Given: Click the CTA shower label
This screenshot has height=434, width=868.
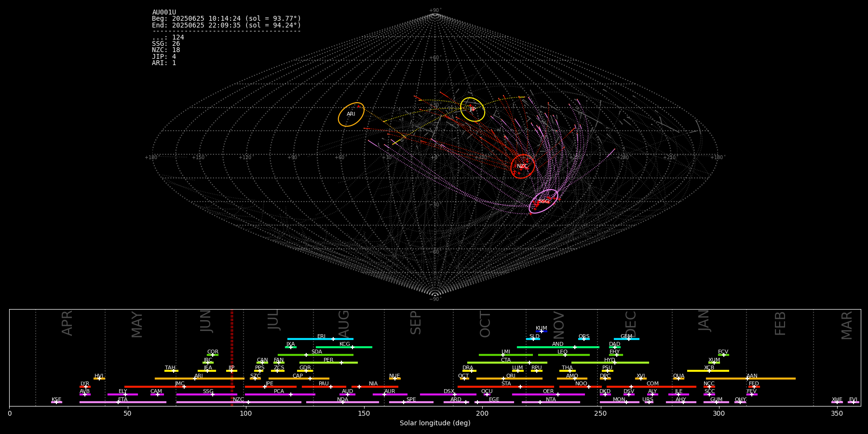Looking at the screenshot, I should [506, 360].
